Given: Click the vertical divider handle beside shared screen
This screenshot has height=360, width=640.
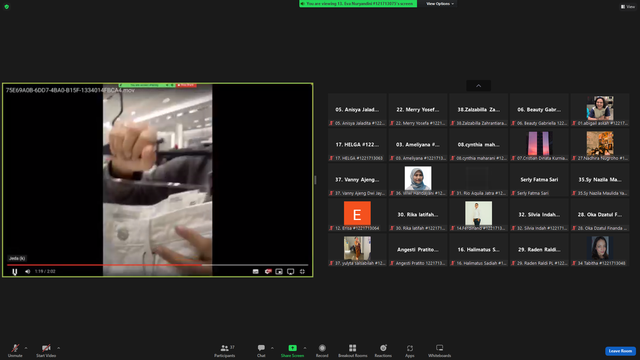Looking at the screenshot, I should coord(315,180).
